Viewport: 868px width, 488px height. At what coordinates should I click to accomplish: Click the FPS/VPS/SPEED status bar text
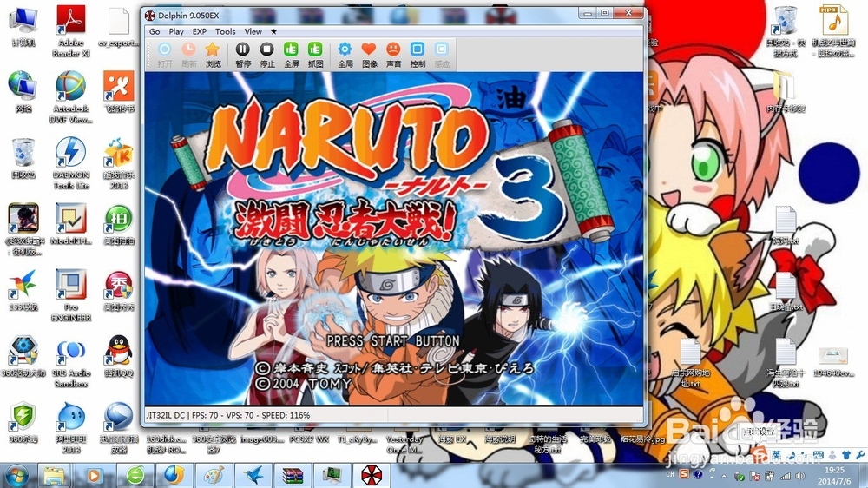(227, 415)
